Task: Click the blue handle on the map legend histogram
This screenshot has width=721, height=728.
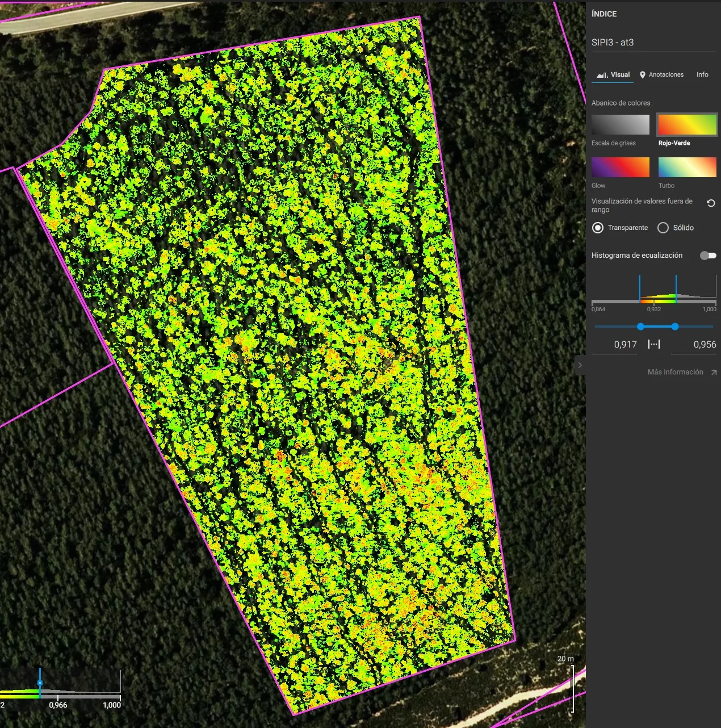Action: 40,683
